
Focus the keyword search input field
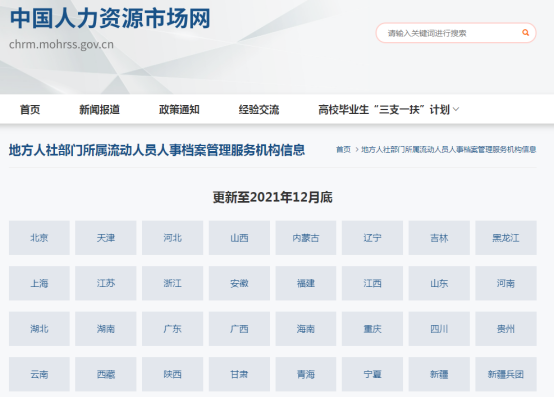point(449,33)
